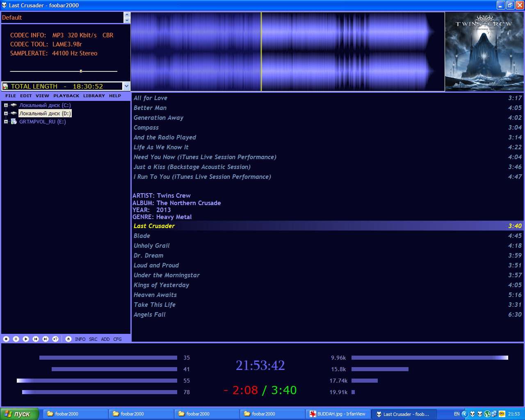This screenshot has height=420, width=525.
Task: Select Локальный диск (D:) in the tree
Action: (45, 114)
